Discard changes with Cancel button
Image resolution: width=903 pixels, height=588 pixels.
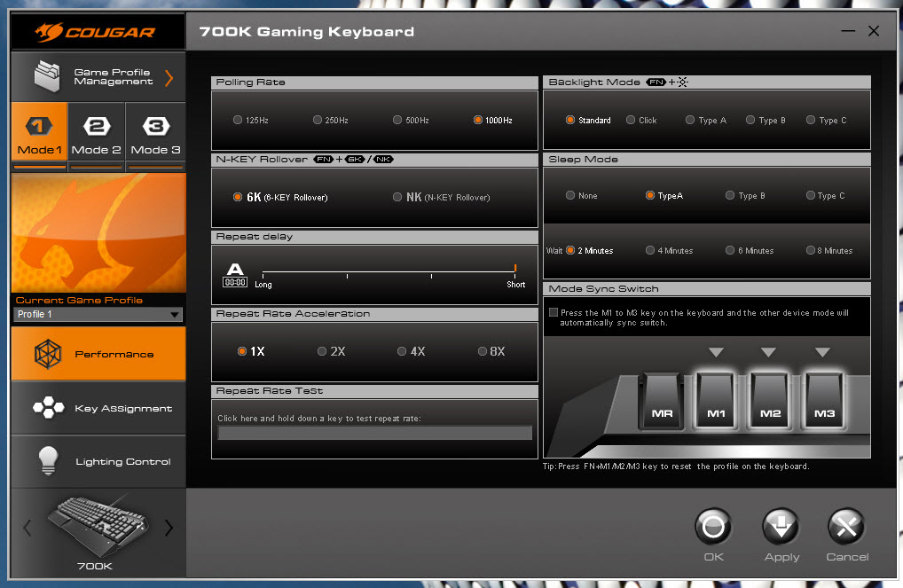(846, 527)
